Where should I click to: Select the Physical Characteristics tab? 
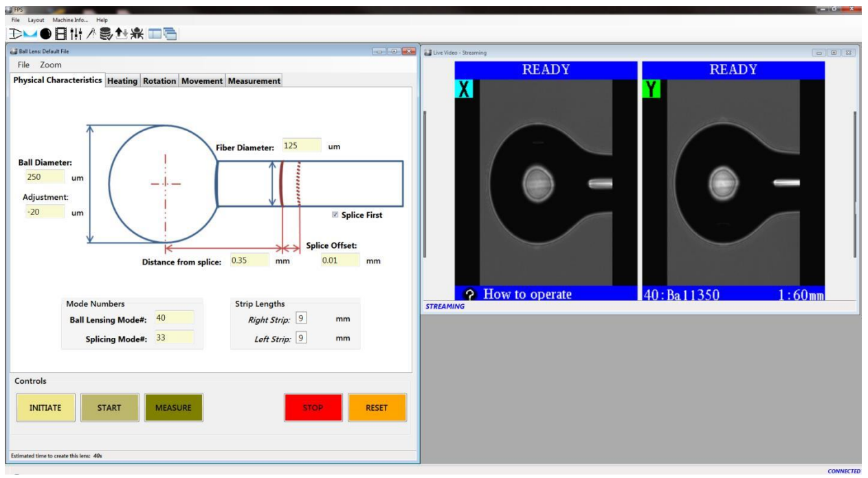click(58, 80)
